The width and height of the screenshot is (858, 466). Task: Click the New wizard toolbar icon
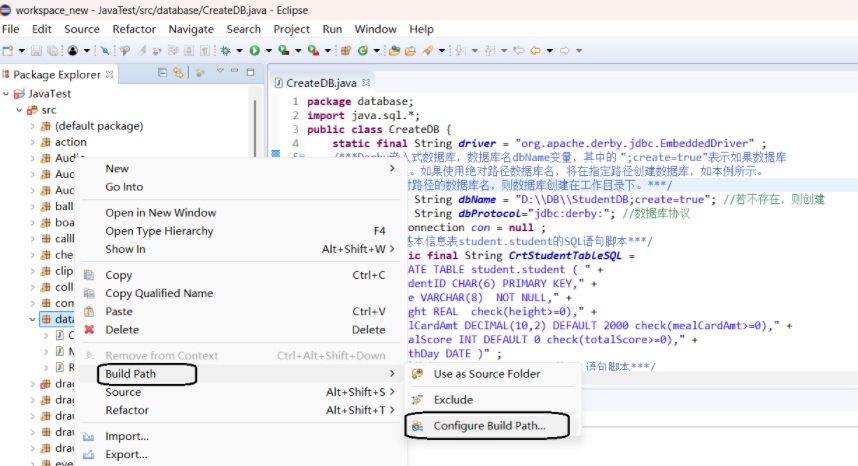8,51
